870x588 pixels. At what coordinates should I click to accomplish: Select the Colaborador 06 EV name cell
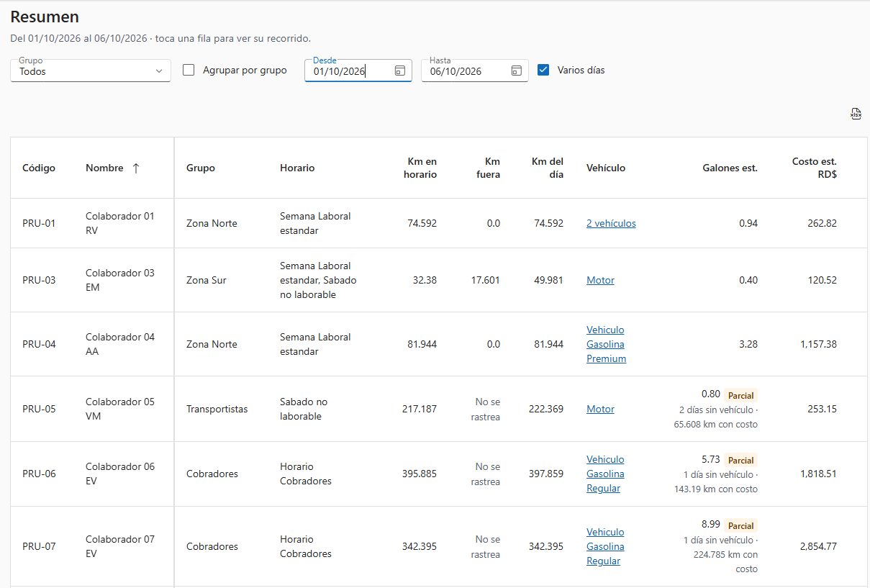pyautogui.click(x=120, y=474)
